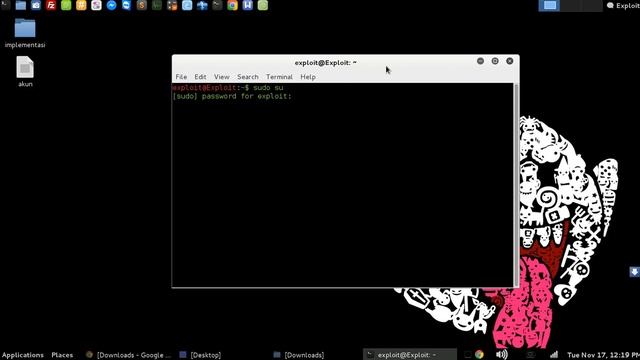Open the Exploit user menu at top right

(623, 5)
